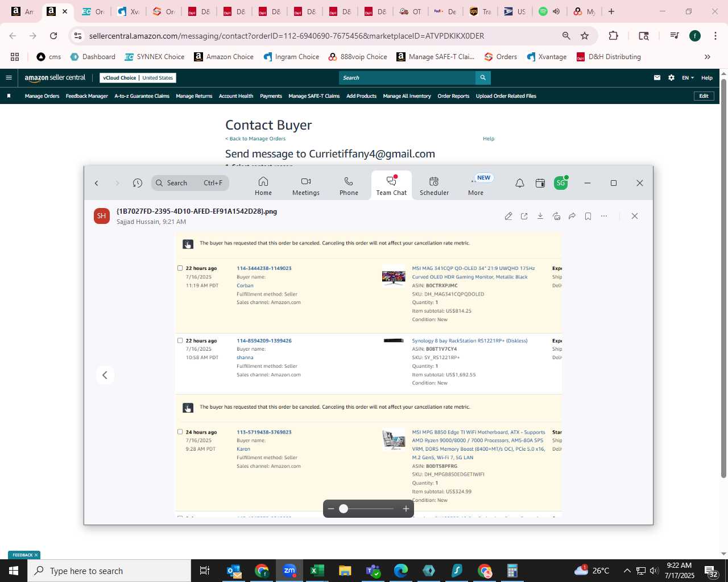This screenshot has height=582, width=728.
Task: Open Synology 8 bay RackStation link
Action: point(470,340)
